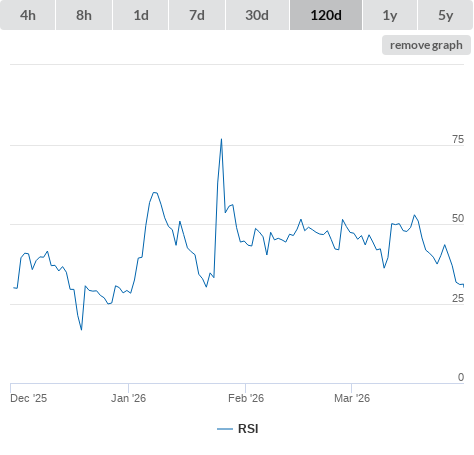Click the Jan '26 axis tick label
The height and width of the screenshot is (455, 474).
point(128,398)
